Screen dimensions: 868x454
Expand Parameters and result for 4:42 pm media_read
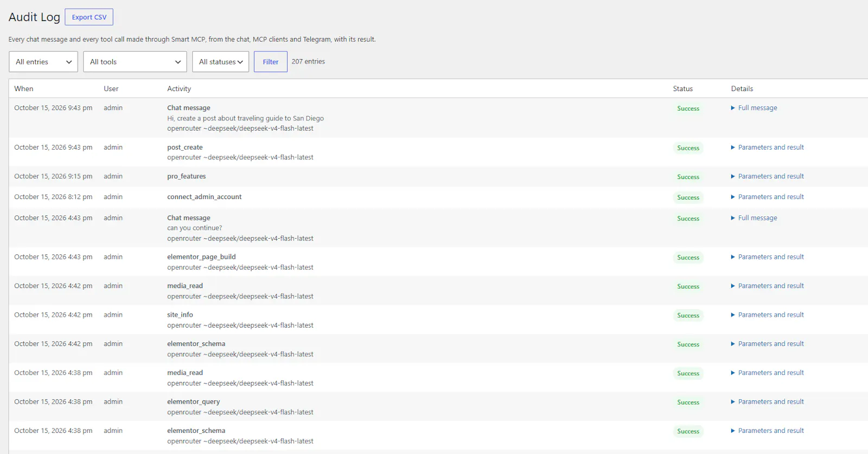point(768,286)
